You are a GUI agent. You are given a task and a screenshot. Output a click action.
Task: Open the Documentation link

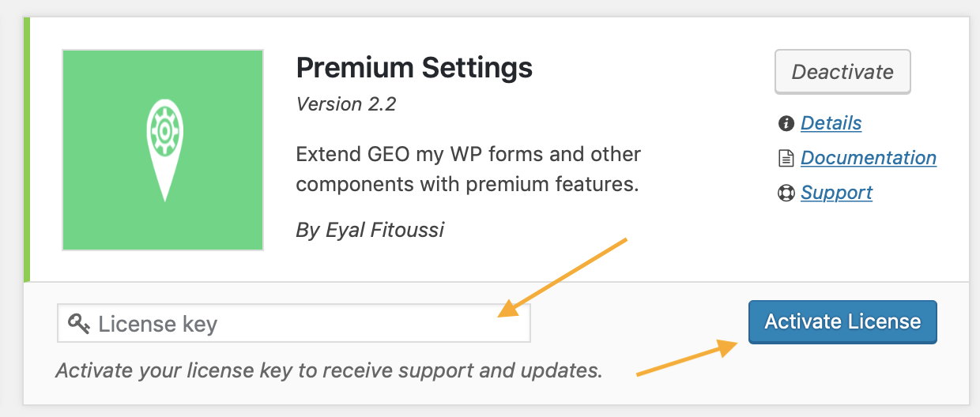(869, 158)
